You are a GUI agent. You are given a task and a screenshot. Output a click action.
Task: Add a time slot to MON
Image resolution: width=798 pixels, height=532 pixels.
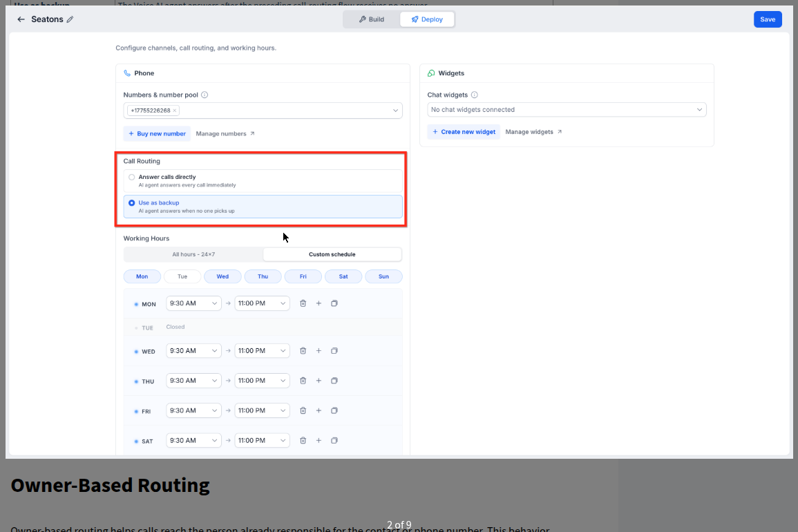click(x=319, y=303)
